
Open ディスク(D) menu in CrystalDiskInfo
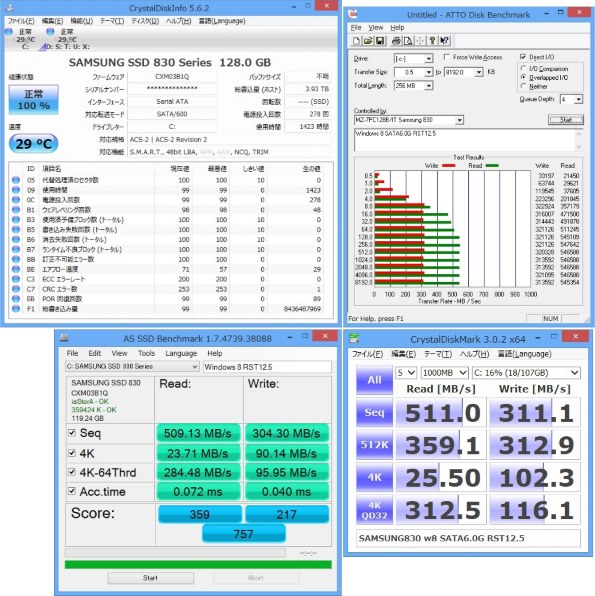145,21
